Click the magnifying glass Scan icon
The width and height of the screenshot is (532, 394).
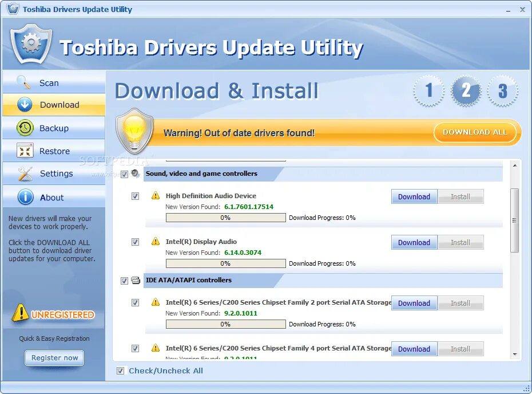coord(24,82)
